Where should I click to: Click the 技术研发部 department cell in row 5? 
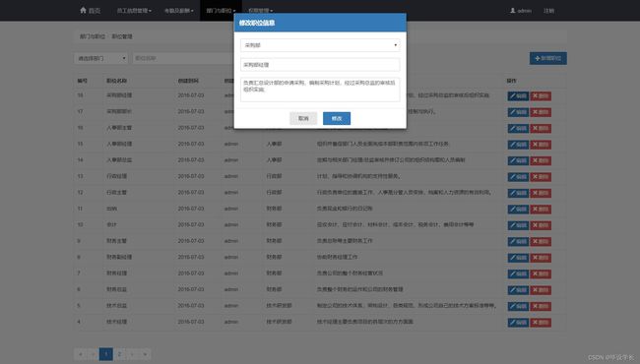(280, 305)
